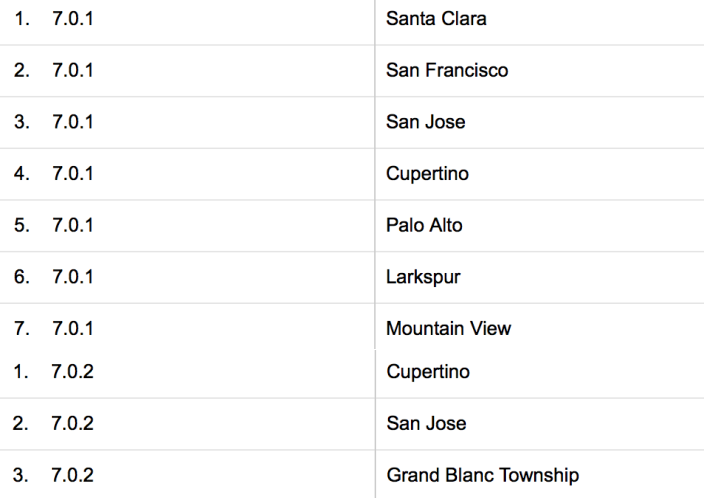The height and width of the screenshot is (500, 704).
Task: Click the 7.0.1 cell beside Palo Alto
Action: pyautogui.click(x=72, y=225)
